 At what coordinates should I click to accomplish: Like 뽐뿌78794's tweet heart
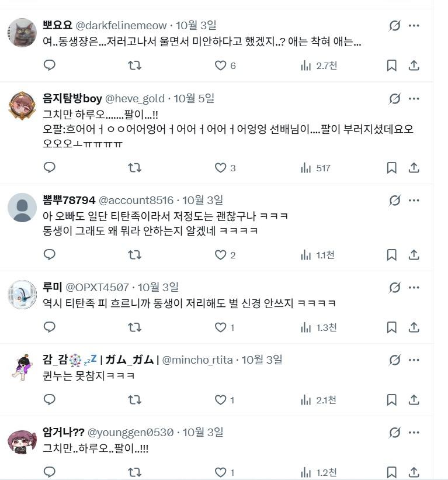[x=220, y=255]
